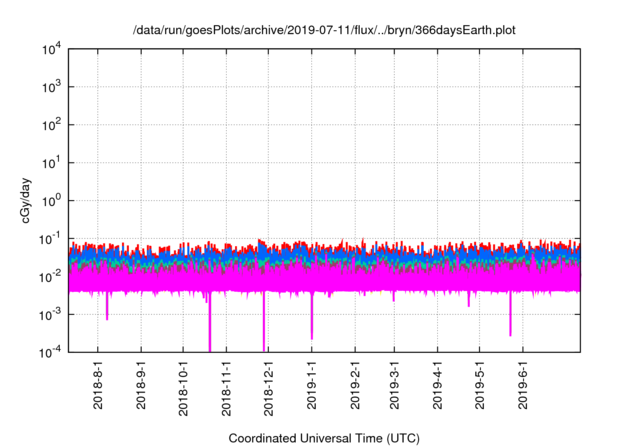Click the 10^0 y-axis tick label

coord(52,200)
